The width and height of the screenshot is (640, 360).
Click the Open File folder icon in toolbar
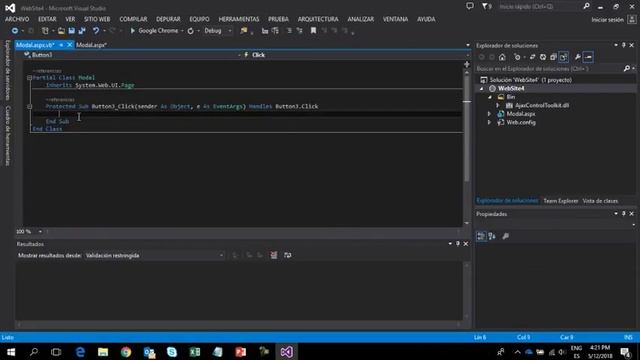coord(61,31)
